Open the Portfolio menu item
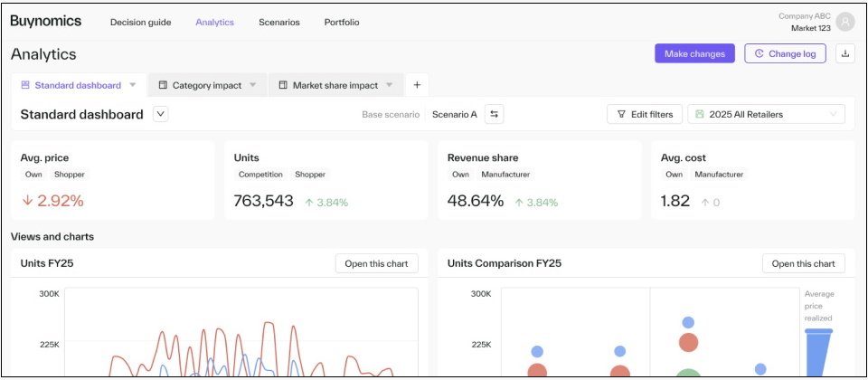The width and height of the screenshot is (868, 380). coord(342,22)
